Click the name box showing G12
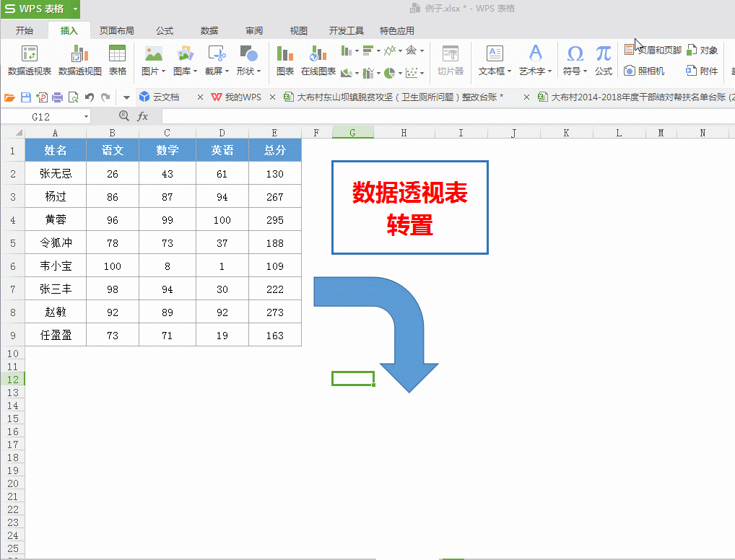Viewport: 735px width, 560px height. pos(42,116)
